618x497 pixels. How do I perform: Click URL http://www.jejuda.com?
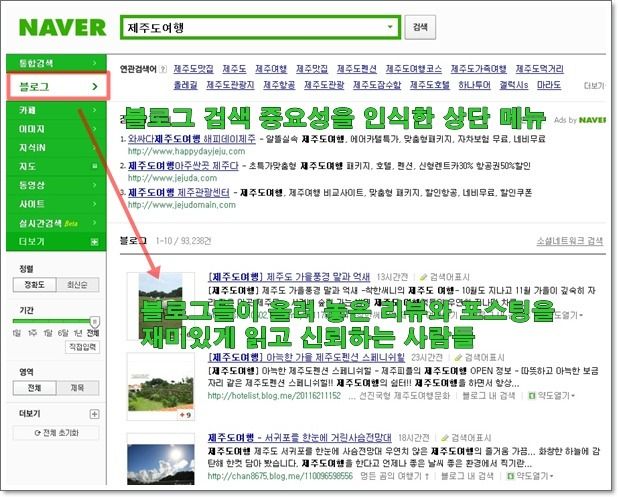pyautogui.click(x=172, y=178)
